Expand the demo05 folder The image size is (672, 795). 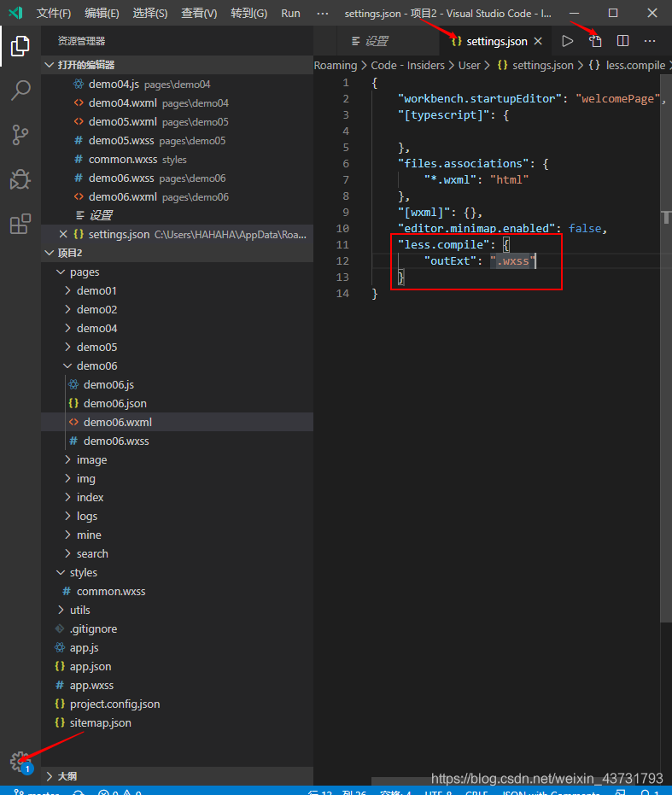177,348
